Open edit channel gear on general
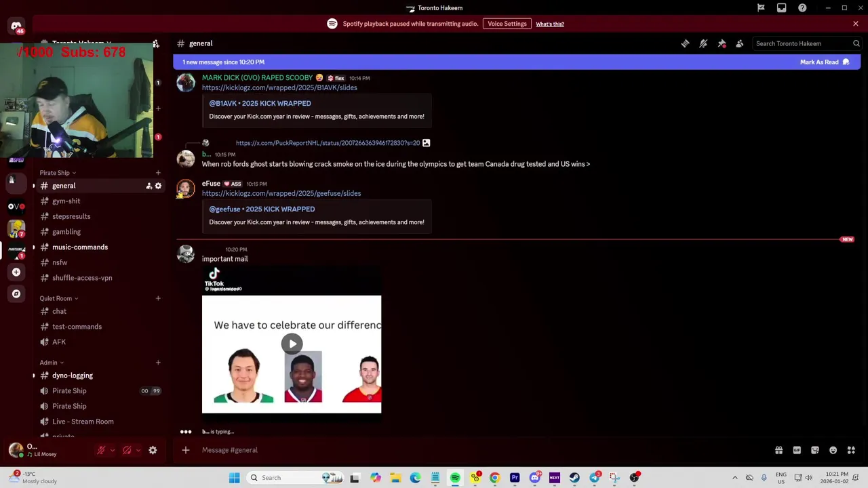This screenshot has height=488, width=868. (x=158, y=186)
